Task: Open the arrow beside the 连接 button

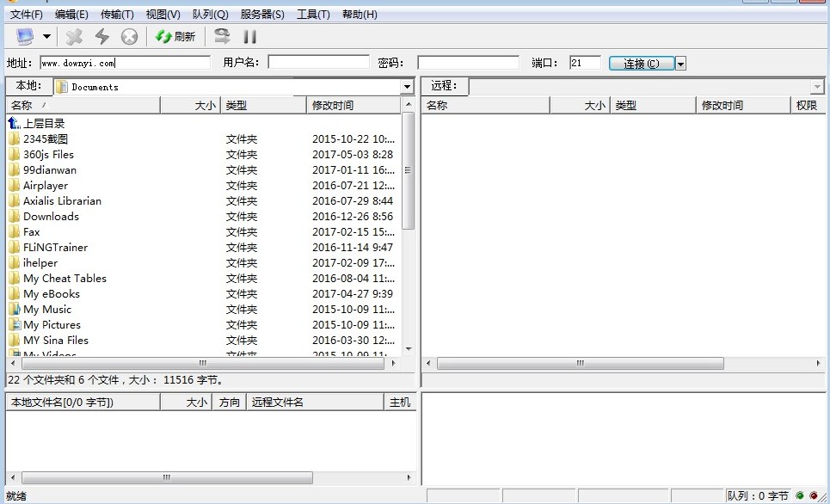Action: coord(680,64)
